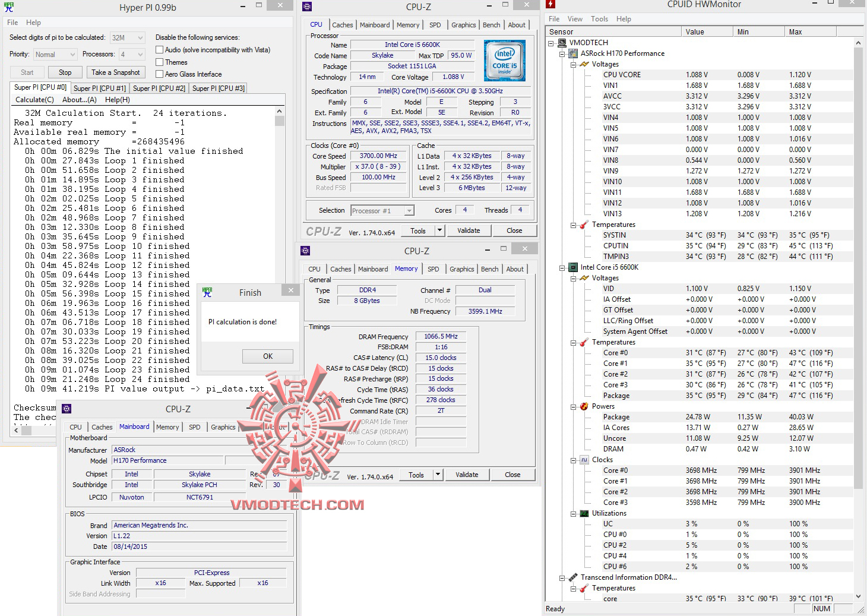This screenshot has width=867, height=616.
Task: Click the thermometer icon above Core #0 temperature
Action: click(x=584, y=342)
